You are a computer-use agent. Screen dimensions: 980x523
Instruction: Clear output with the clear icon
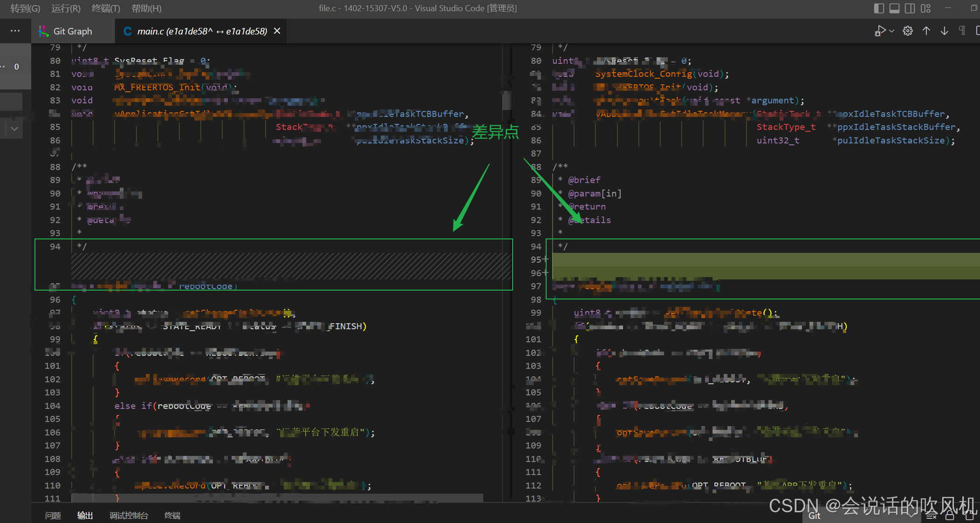click(x=932, y=516)
